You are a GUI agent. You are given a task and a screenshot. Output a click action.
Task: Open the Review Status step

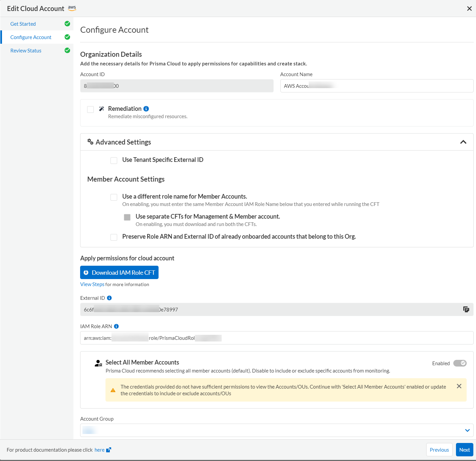click(x=26, y=50)
